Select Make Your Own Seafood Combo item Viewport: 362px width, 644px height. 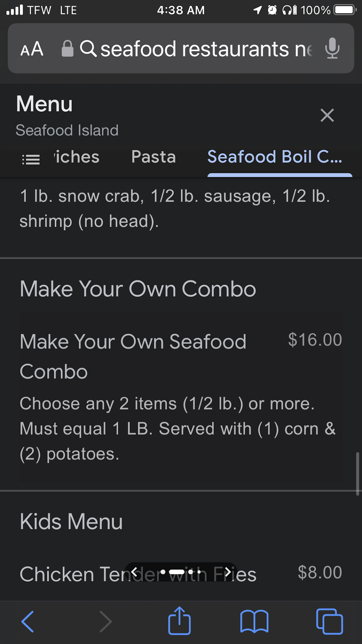(x=133, y=357)
